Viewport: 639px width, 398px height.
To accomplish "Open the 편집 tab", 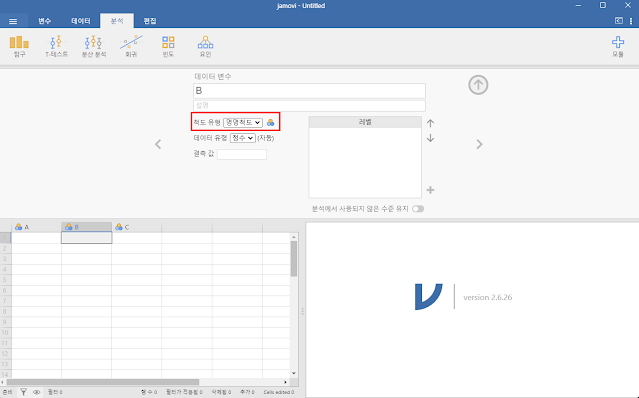I will (x=150, y=21).
